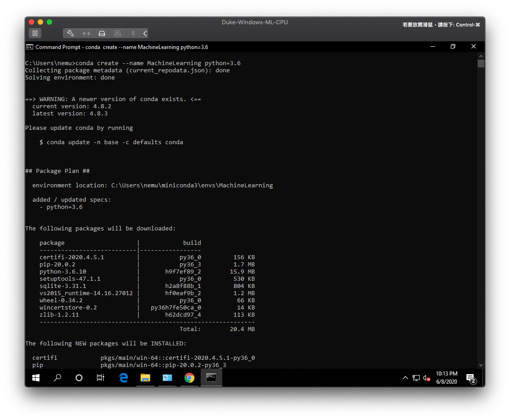Launch Cortana from the taskbar
The height and width of the screenshot is (420, 510).
[79, 378]
